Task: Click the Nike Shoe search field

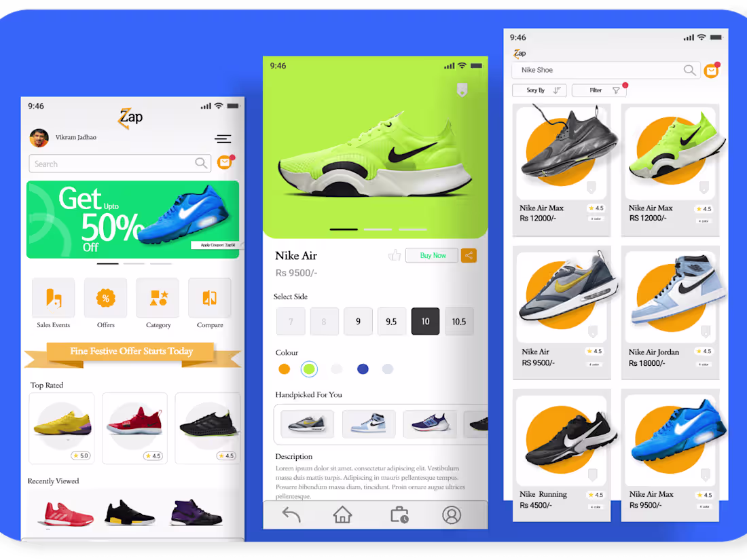Action: pos(606,70)
